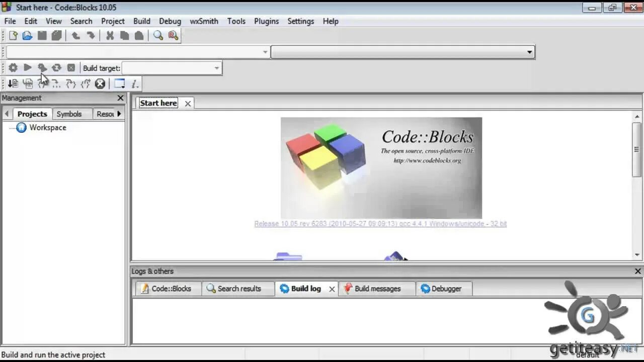The height and width of the screenshot is (362, 644).
Task: Open the Edit menu
Action: pyautogui.click(x=31, y=21)
